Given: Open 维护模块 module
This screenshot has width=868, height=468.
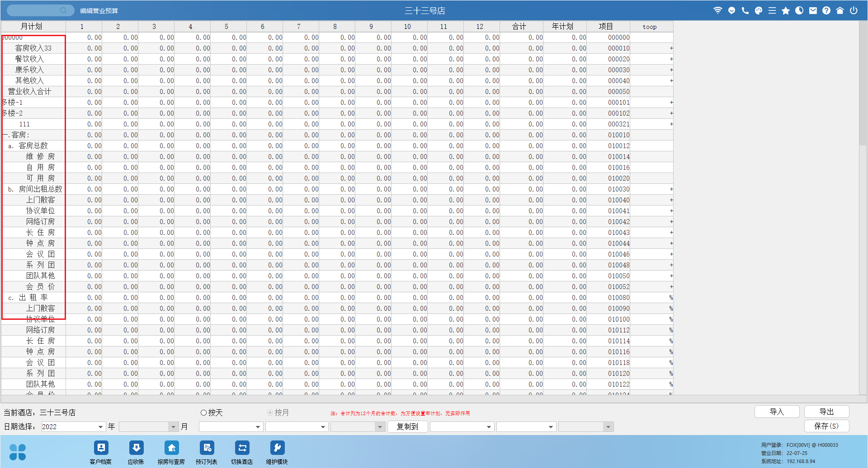Looking at the screenshot, I should pos(277,453).
